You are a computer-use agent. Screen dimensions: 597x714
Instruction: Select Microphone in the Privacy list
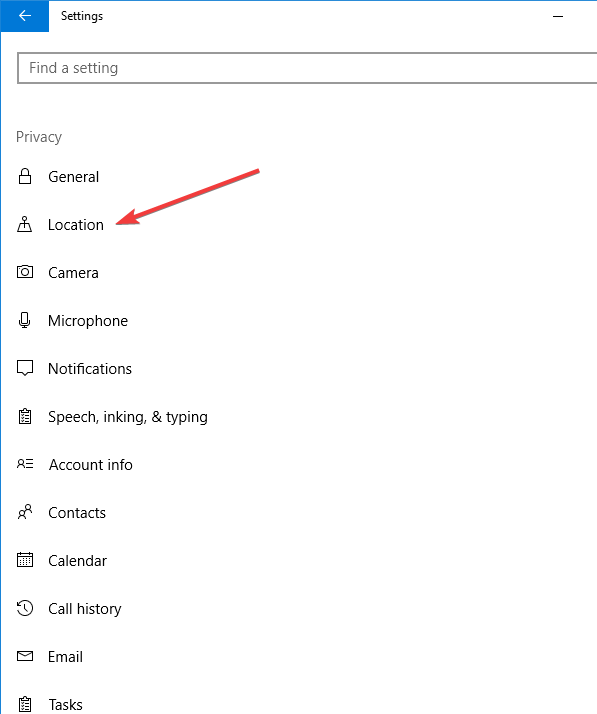tap(88, 321)
